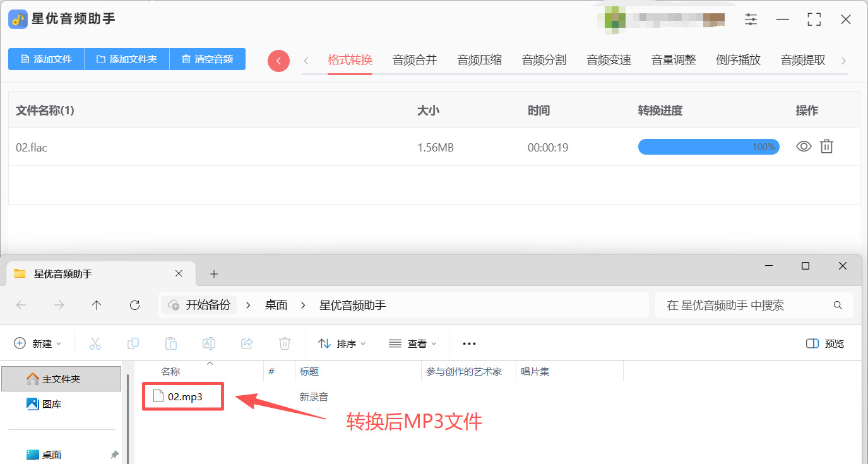The height and width of the screenshot is (464, 868).
Task: Click the 桌面 breadcrumb in the address bar
Action: (276, 305)
